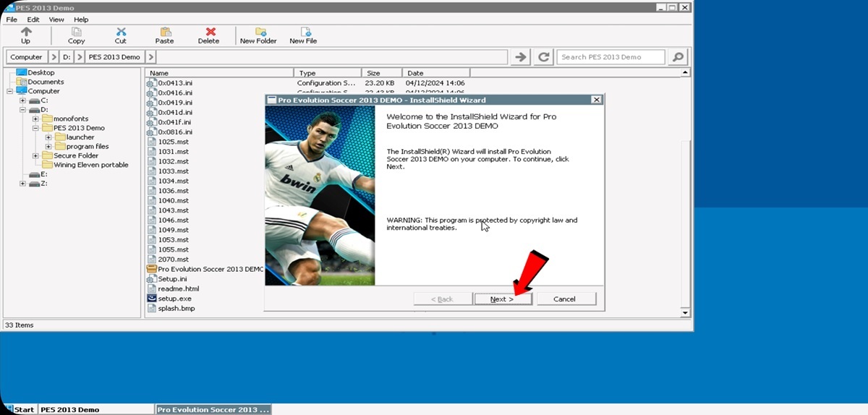Click the Cut scissors icon
Viewport: 868px width, 415px height.
click(x=121, y=32)
